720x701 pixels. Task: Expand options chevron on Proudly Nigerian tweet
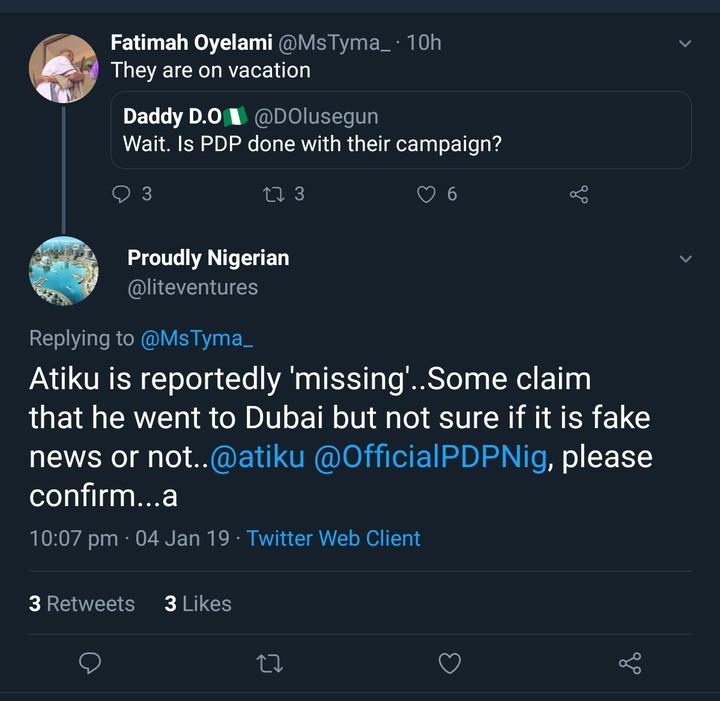(685, 259)
